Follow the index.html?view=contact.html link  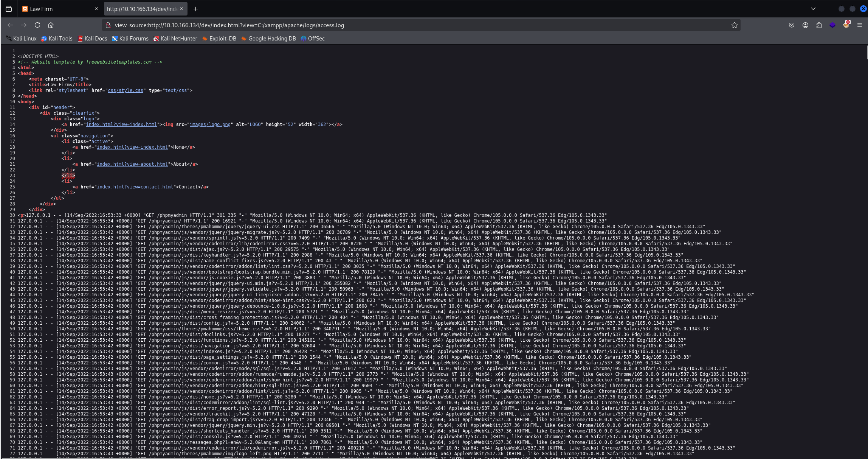tap(135, 187)
